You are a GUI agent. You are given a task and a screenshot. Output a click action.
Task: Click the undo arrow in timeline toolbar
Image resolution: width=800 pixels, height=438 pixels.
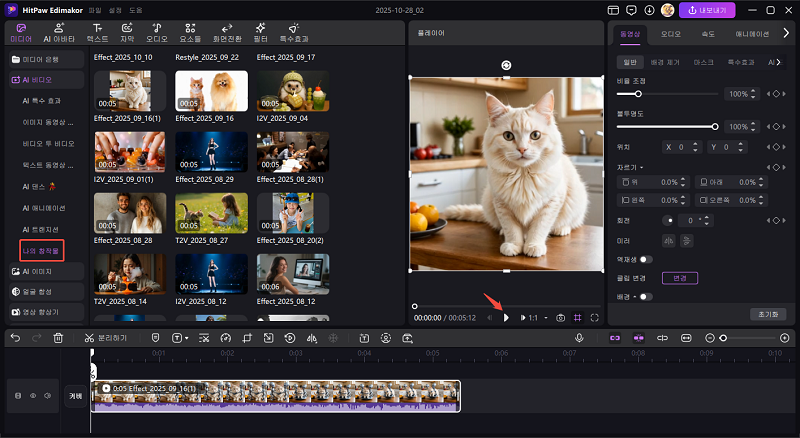click(x=15, y=338)
